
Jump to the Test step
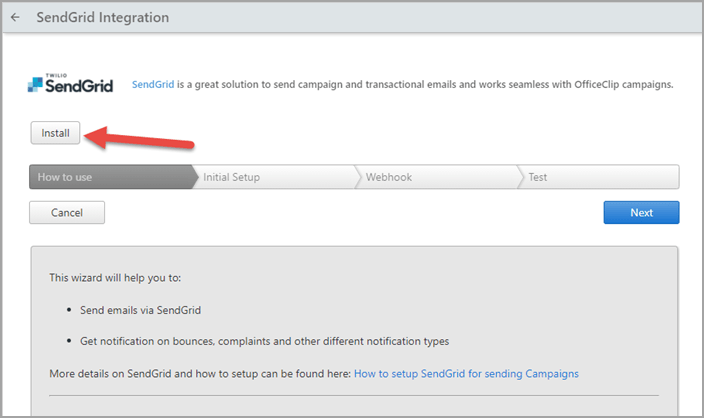(x=600, y=177)
